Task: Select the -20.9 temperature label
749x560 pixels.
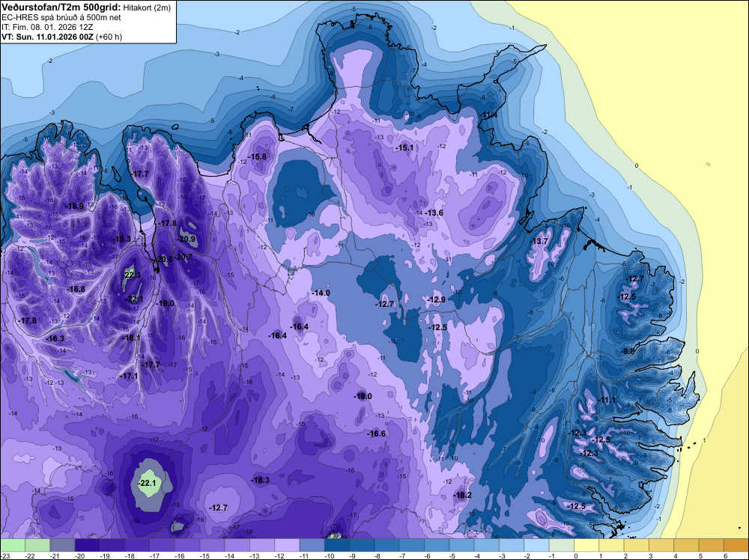Action: click(187, 239)
